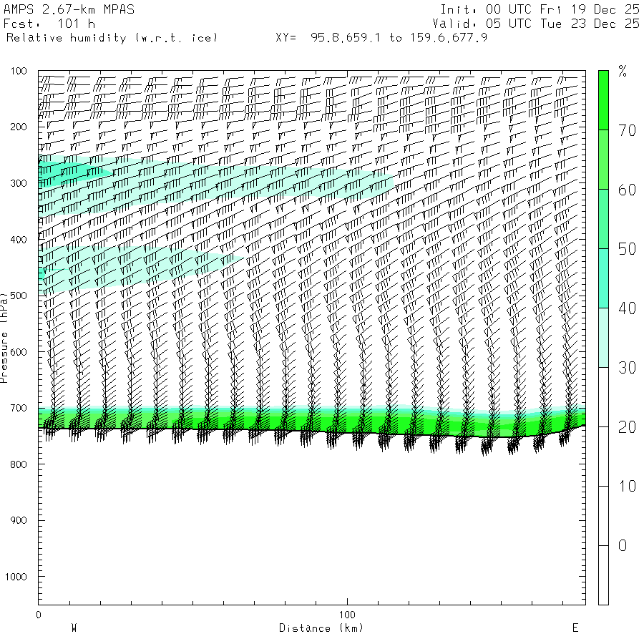Click the '0' distance axis tick label
The height and width of the screenshot is (644, 644).
pyautogui.click(x=39, y=615)
